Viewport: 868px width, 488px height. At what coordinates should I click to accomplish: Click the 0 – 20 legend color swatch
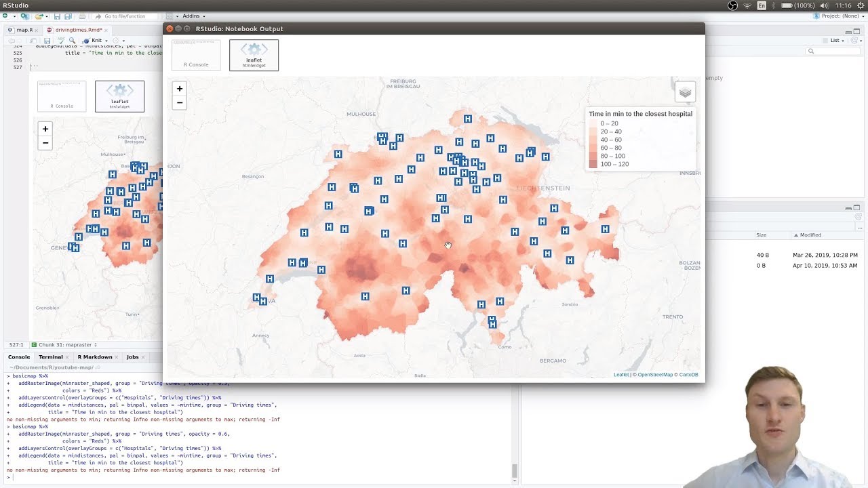coord(593,123)
